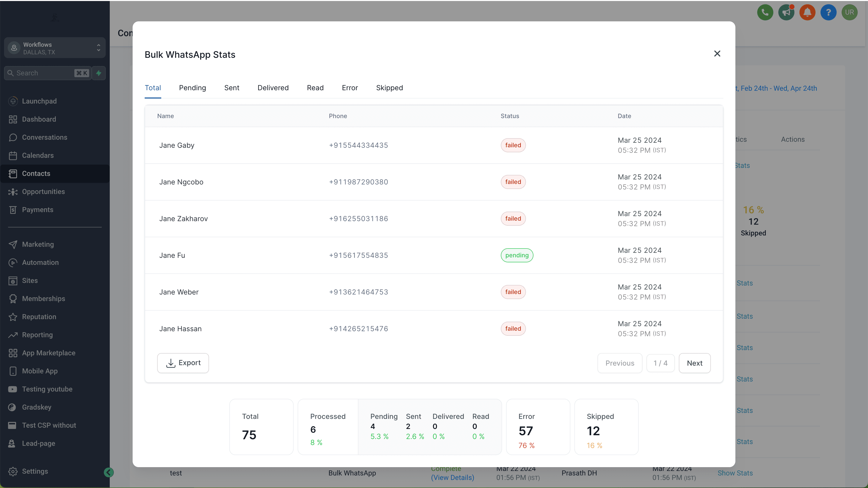Click the Settings gear icon
The height and width of the screenshot is (488, 868).
(x=13, y=471)
